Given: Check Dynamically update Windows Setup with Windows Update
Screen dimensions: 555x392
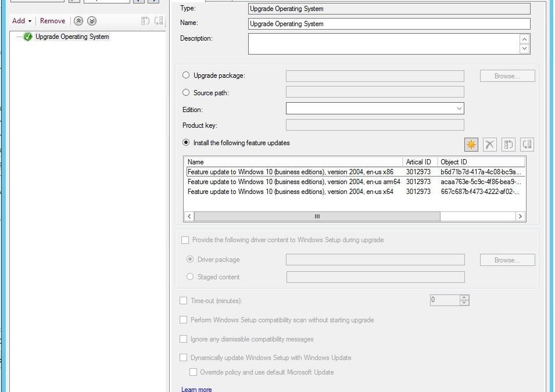Looking at the screenshot, I should point(183,357).
